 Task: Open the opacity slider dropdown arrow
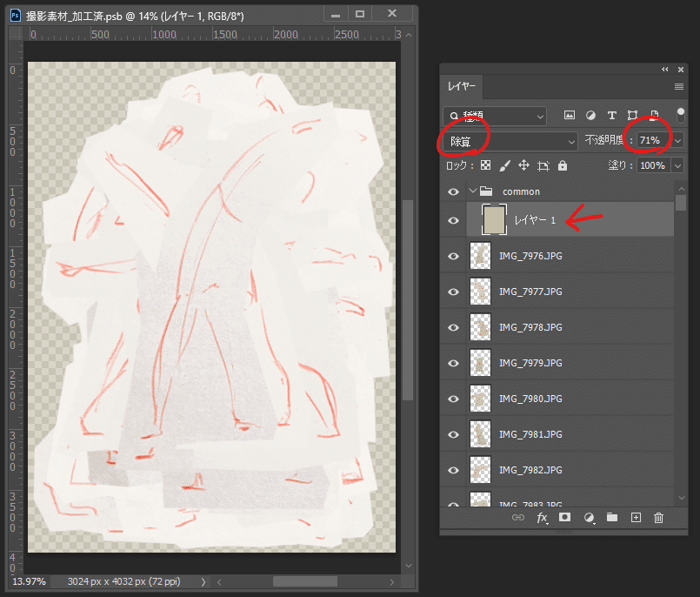coord(677,140)
